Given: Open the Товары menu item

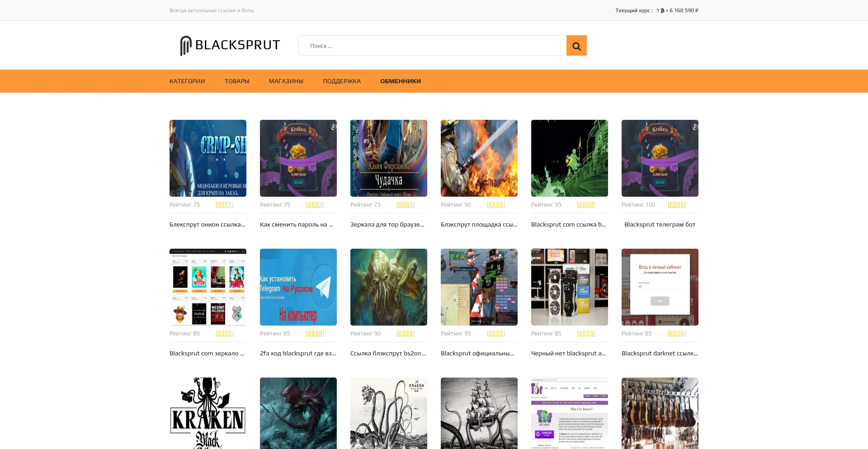Looking at the screenshot, I should pyautogui.click(x=237, y=81).
